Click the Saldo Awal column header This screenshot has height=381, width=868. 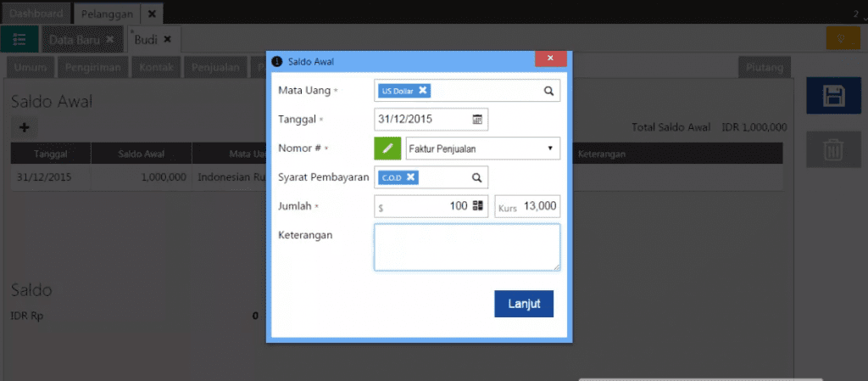[142, 154]
